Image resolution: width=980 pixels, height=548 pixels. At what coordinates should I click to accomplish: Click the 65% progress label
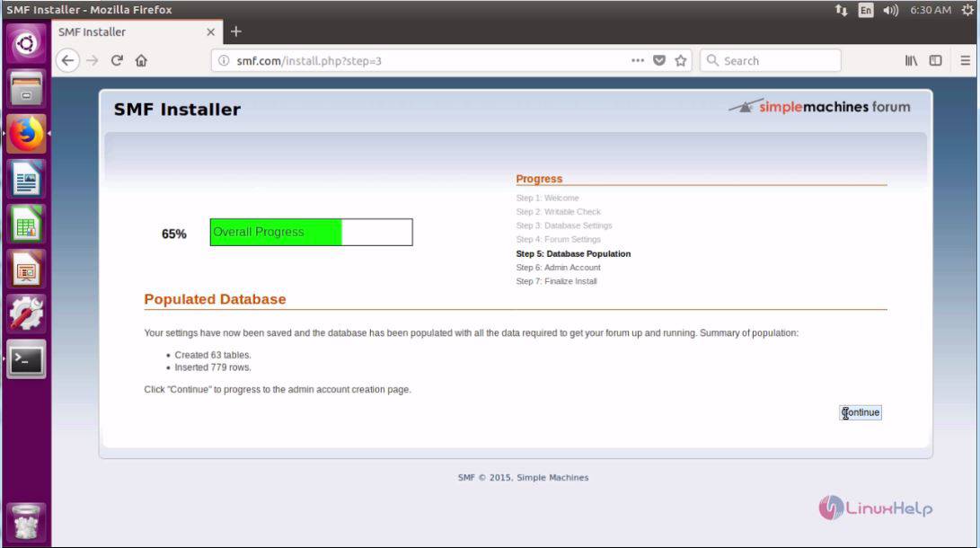tap(173, 234)
